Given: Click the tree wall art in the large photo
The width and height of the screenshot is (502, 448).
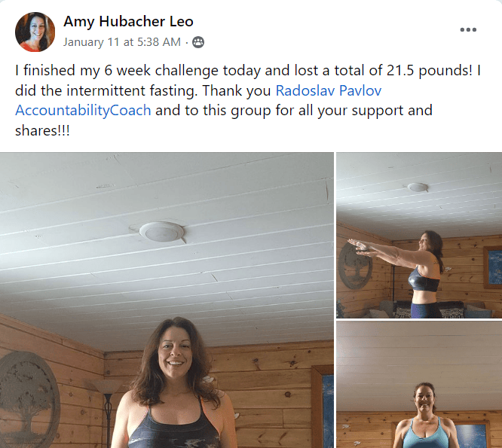Looking at the screenshot, I should tap(28, 398).
